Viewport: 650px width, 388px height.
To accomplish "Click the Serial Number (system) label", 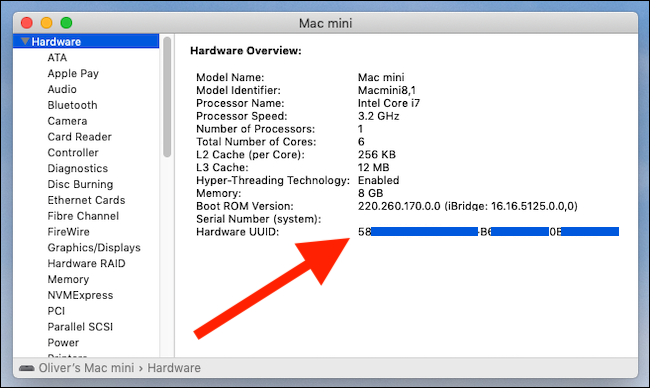I will click(x=258, y=219).
